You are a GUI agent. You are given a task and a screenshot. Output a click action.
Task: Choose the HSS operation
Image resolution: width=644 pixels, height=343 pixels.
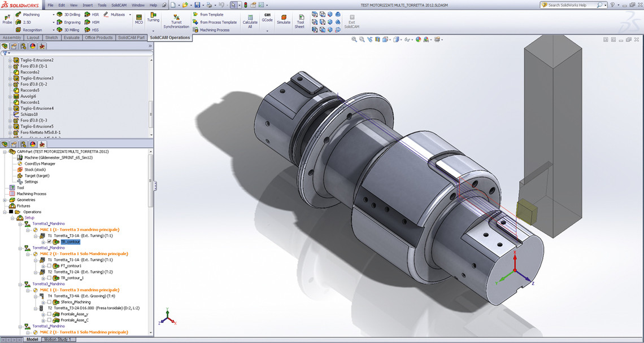pos(92,30)
